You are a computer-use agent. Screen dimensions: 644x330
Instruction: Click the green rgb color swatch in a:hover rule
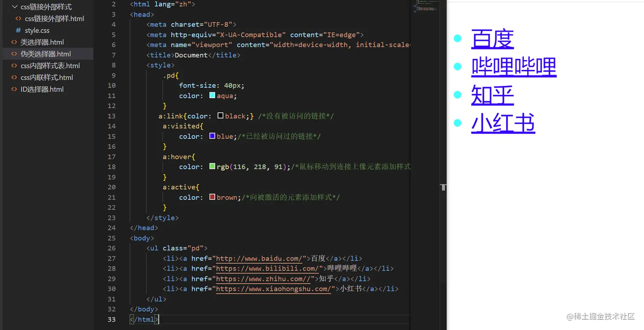click(212, 166)
